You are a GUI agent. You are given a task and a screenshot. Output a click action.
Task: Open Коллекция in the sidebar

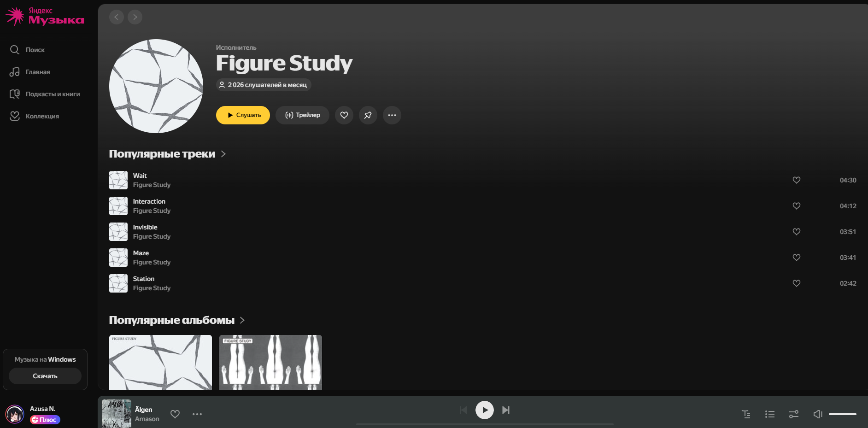[35, 116]
